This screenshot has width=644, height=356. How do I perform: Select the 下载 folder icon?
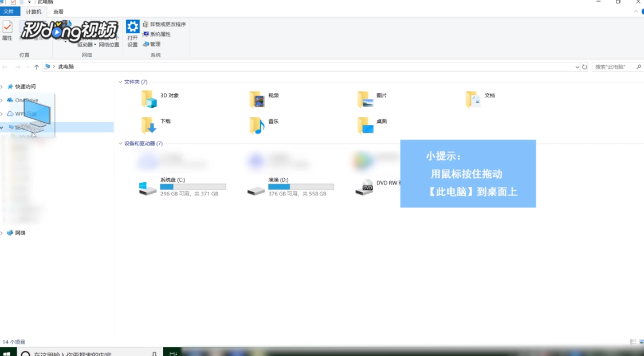[148, 126]
